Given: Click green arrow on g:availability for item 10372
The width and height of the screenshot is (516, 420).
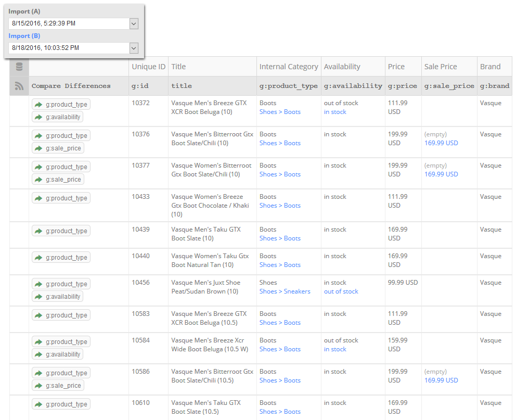Looking at the screenshot, I should pyautogui.click(x=39, y=117).
